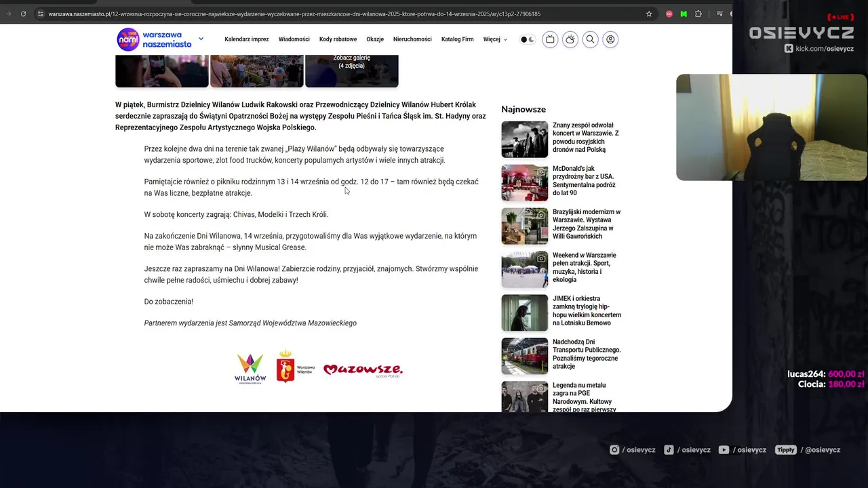Viewport: 868px width, 488px height.
Task: Open the browser extensions puzzle icon
Action: (698, 14)
